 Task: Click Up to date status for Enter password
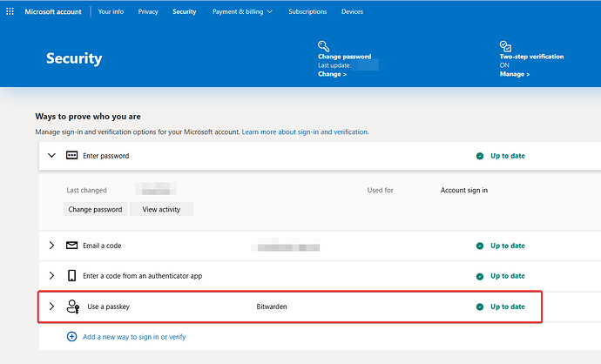point(508,156)
